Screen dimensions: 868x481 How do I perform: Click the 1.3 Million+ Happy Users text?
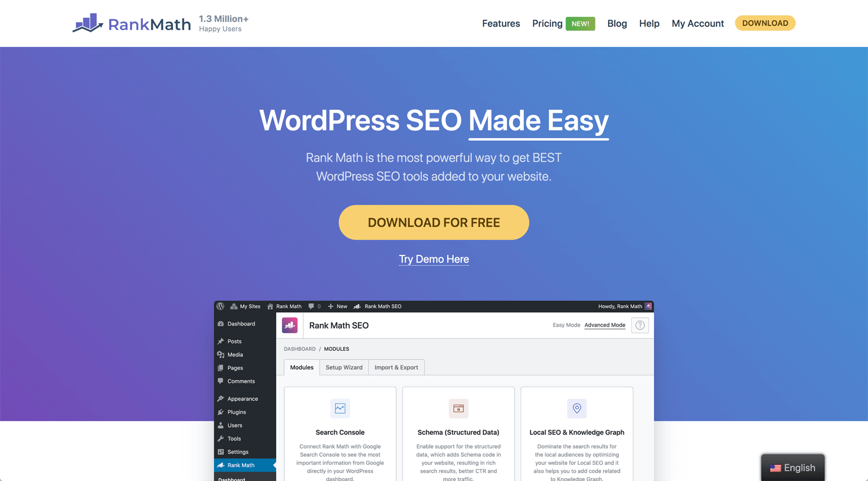click(x=224, y=24)
